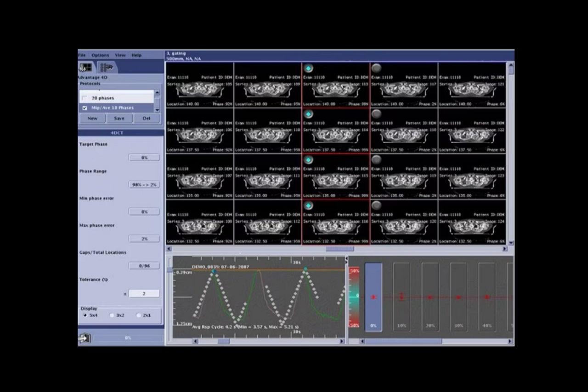Enable the 20 phases protocol checkbox
Image resolution: width=588 pixels, height=392 pixels.
(85, 97)
